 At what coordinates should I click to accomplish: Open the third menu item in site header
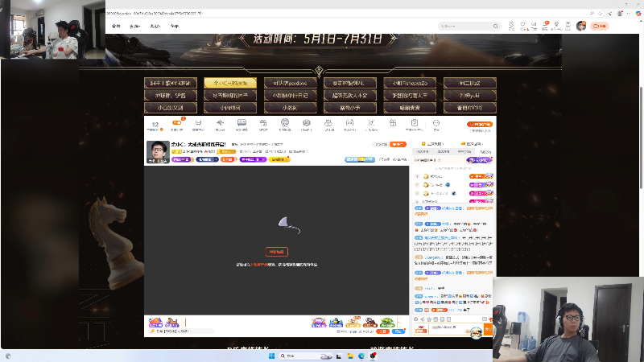point(155,27)
